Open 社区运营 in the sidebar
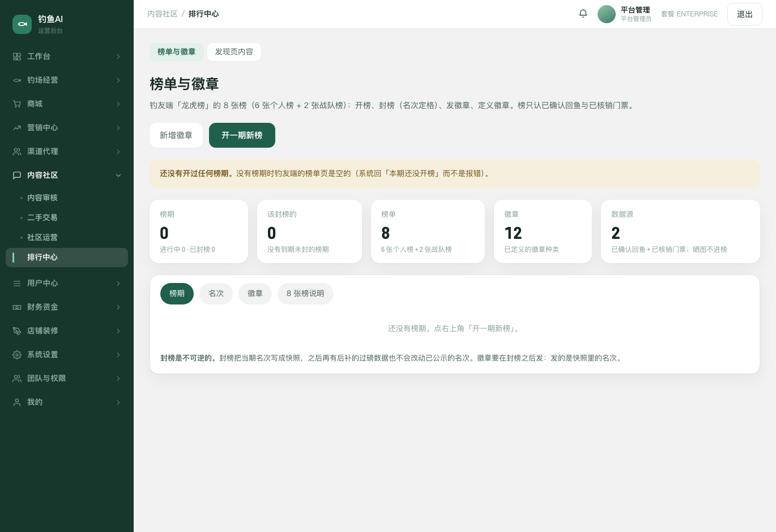The image size is (776, 532). (x=67, y=238)
